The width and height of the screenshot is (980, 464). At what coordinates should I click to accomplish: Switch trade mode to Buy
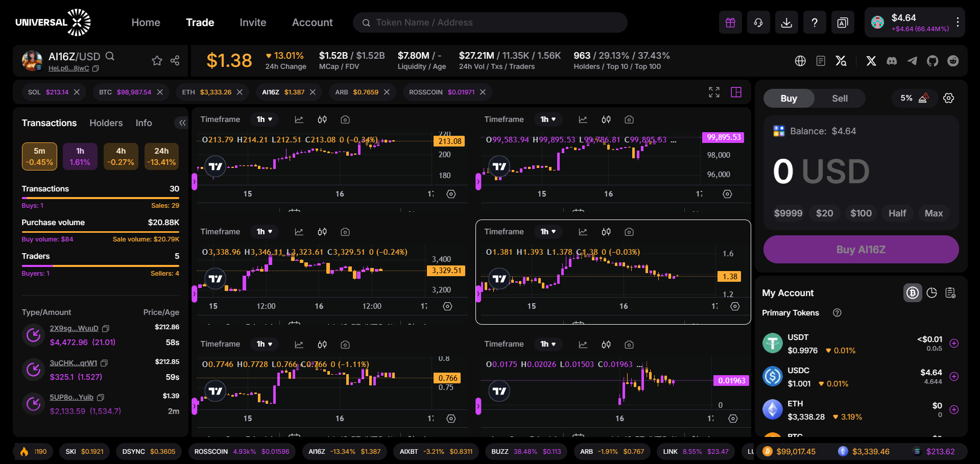788,99
